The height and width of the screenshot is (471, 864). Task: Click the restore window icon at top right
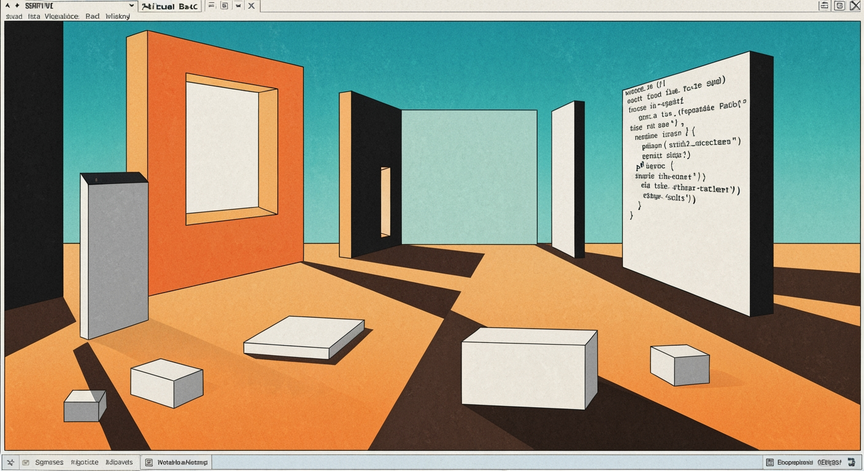tap(839, 6)
